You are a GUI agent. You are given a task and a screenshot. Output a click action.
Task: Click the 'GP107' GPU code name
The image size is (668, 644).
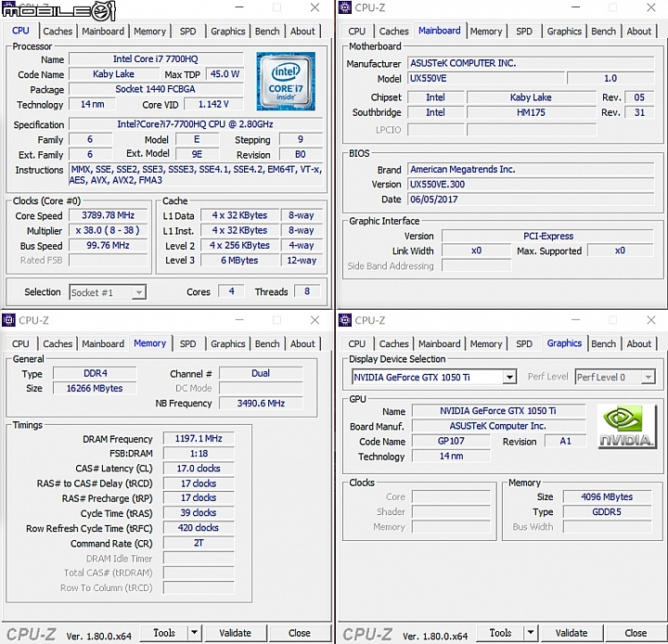pyautogui.click(x=451, y=441)
